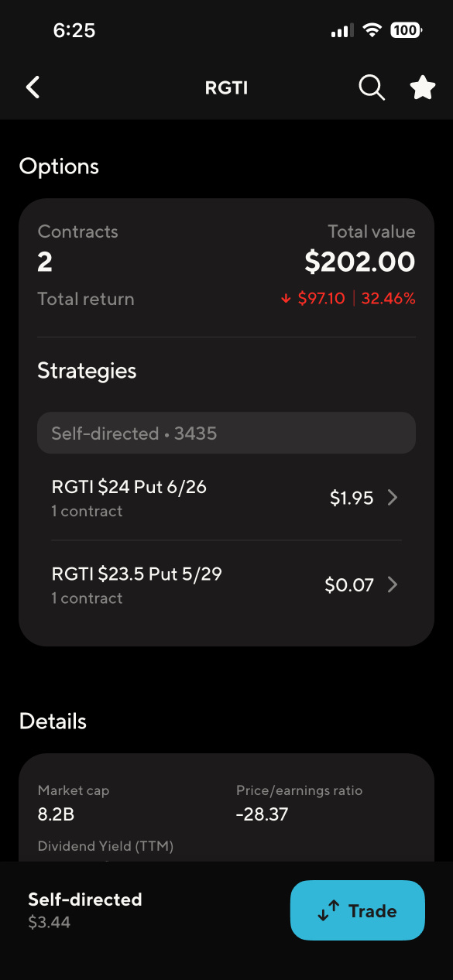Expand the RGTI $24 Put chevron

[x=393, y=498]
